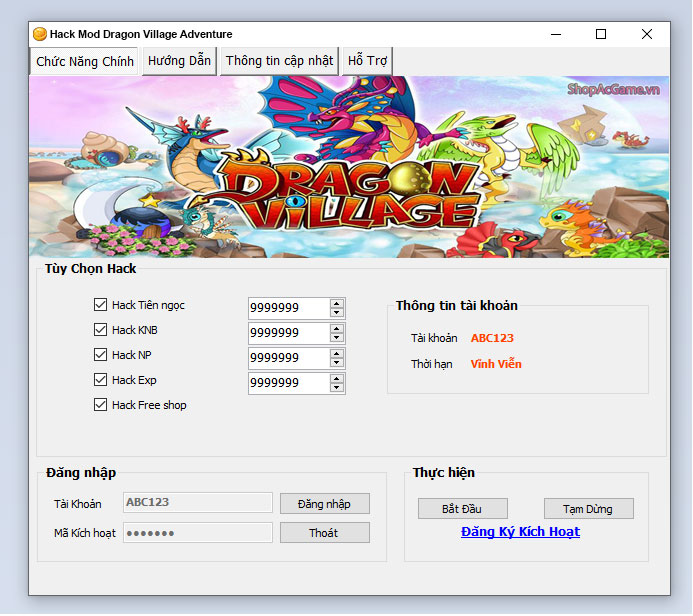
Task: Click the Thoát button
Action: click(325, 532)
